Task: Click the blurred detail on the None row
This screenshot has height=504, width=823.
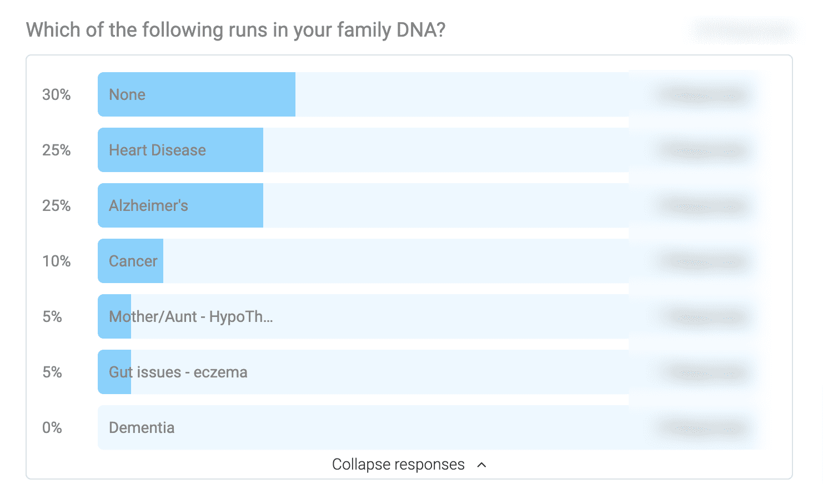Action: [702, 95]
